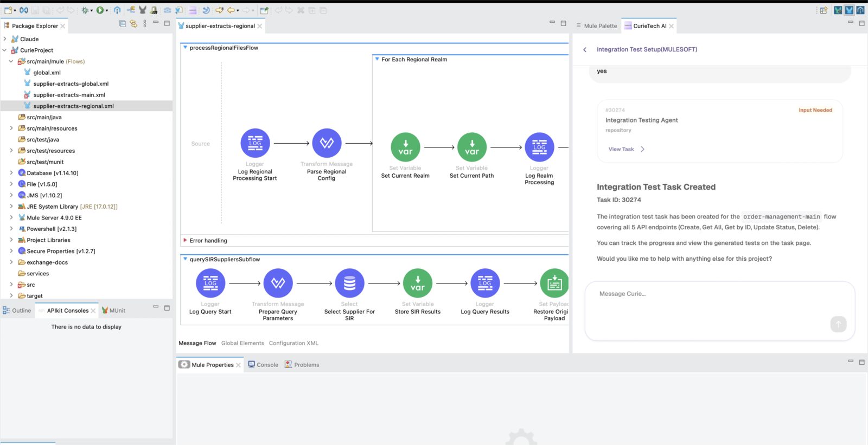Open supplier-extracts-global.xml file
868x445 pixels.
(x=71, y=83)
